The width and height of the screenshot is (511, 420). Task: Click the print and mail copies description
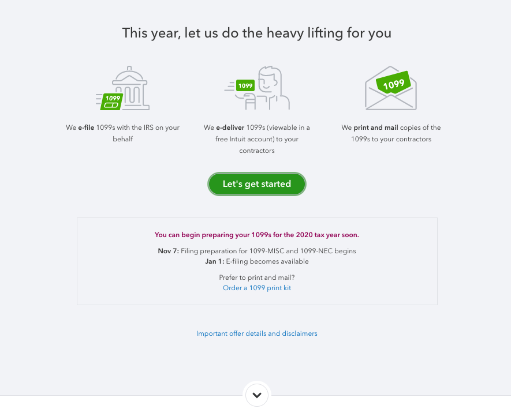click(x=391, y=133)
